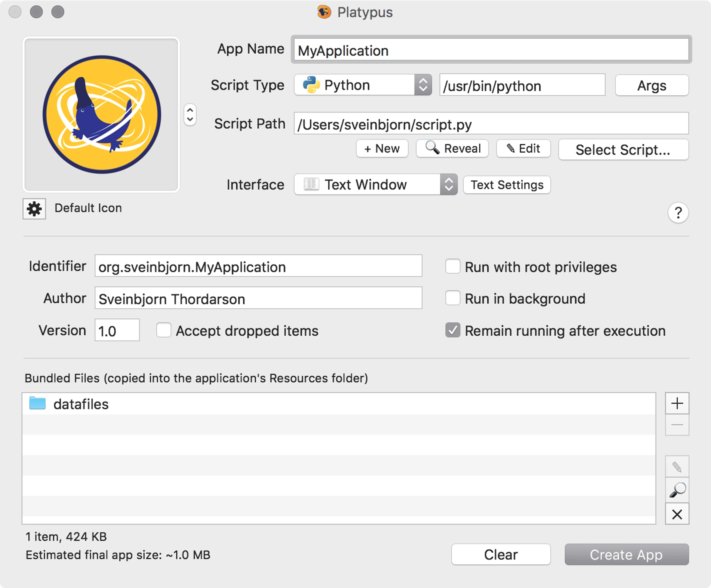This screenshot has height=588, width=711.
Task: Click the plus icon to add bundled file
Action: click(x=677, y=403)
